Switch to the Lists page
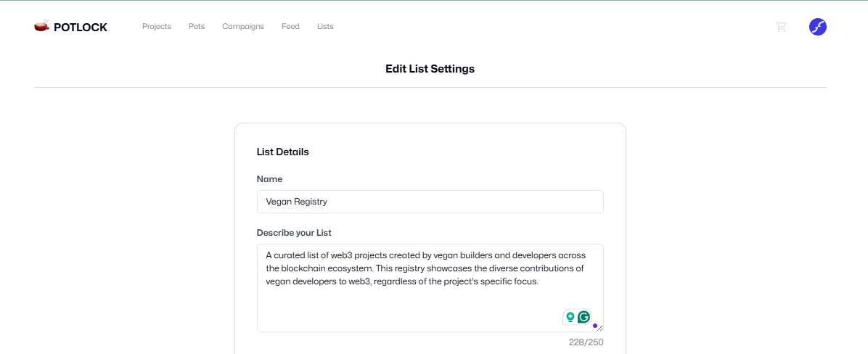Screen dimensions: 868x354 (325, 27)
